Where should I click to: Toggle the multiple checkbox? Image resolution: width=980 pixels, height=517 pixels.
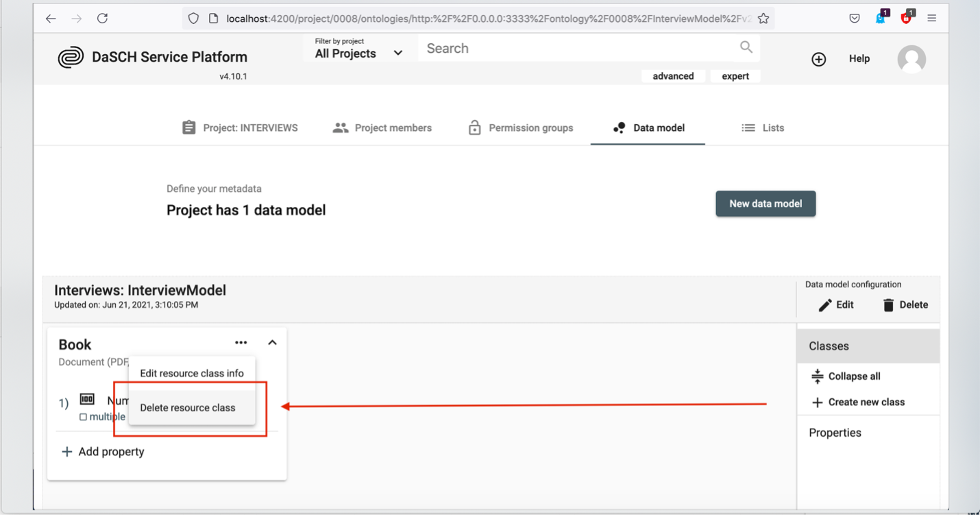83,417
